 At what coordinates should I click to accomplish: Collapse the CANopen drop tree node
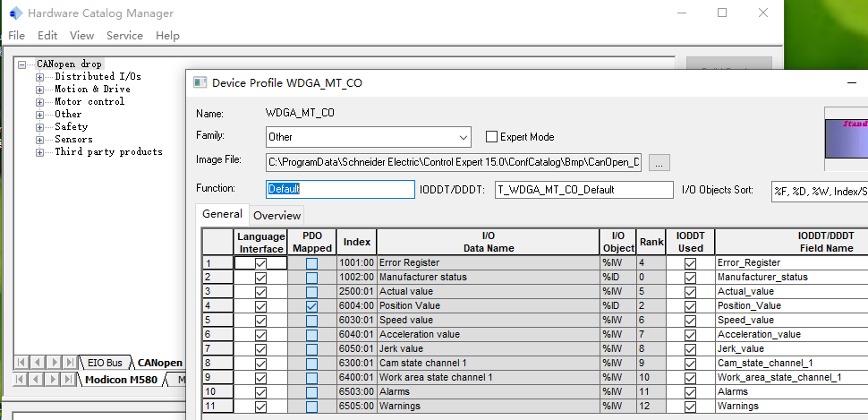click(x=22, y=64)
